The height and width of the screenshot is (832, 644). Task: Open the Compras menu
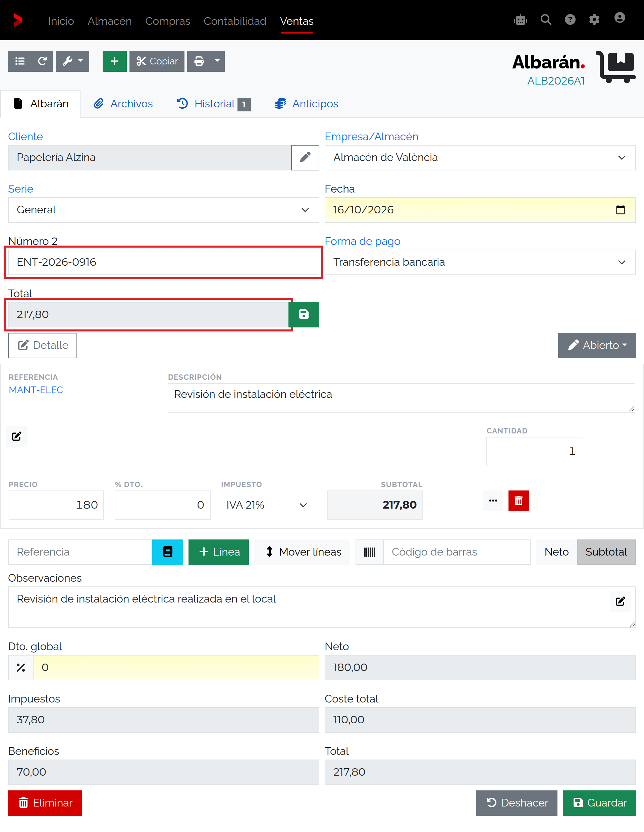click(168, 21)
